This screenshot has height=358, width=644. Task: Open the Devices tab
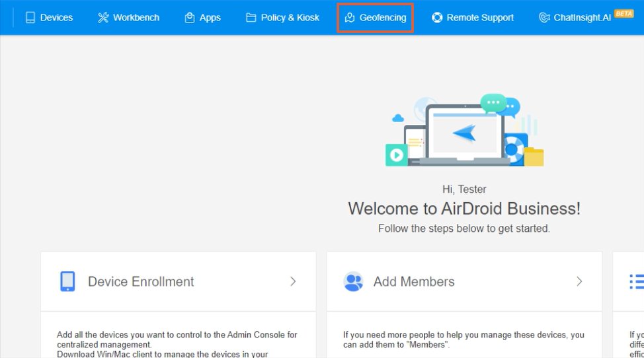pyautogui.click(x=49, y=18)
